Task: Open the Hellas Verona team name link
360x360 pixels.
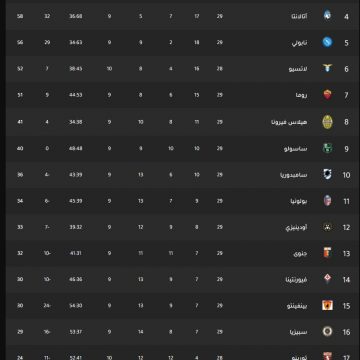Action: (x=289, y=122)
